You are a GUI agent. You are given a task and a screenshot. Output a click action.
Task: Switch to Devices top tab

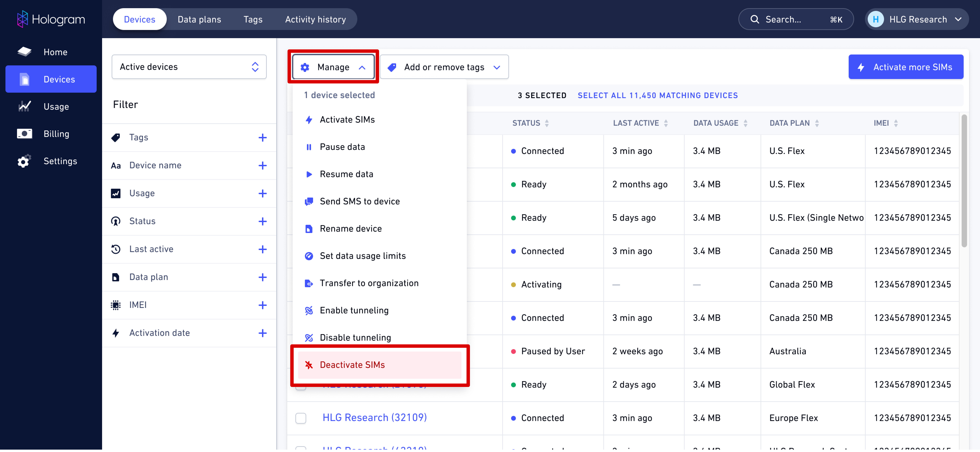(x=140, y=19)
